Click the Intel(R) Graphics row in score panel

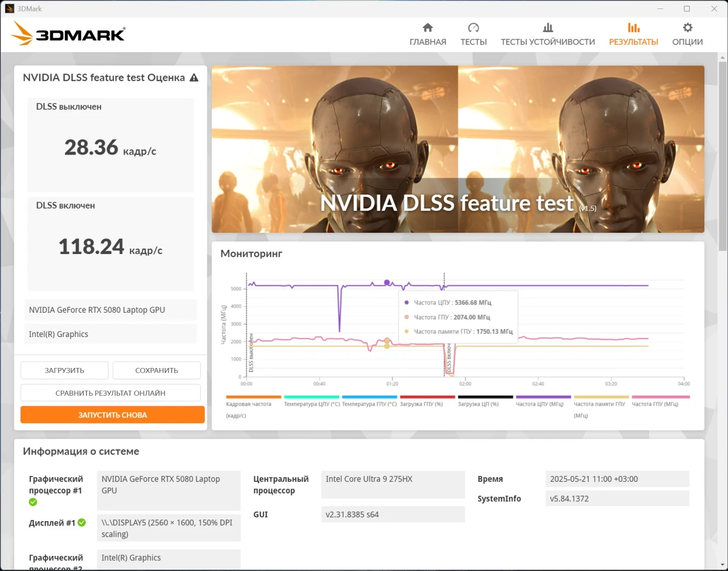[x=110, y=334]
